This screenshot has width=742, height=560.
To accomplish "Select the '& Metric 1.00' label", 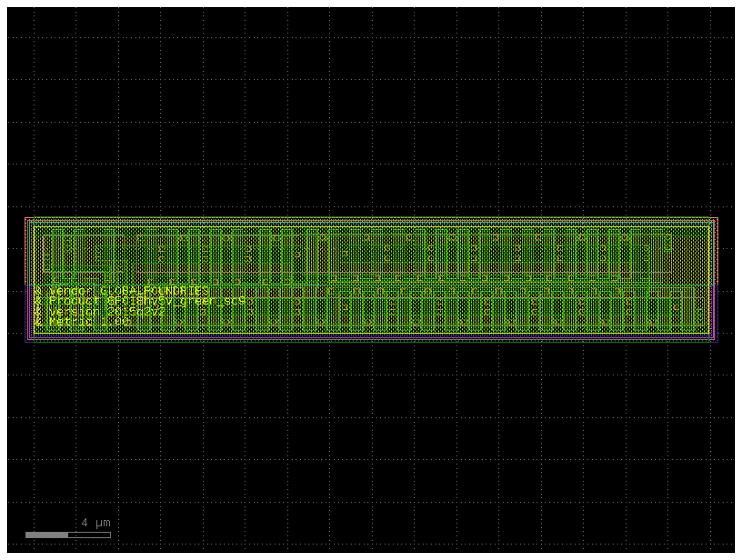I will (82, 321).
